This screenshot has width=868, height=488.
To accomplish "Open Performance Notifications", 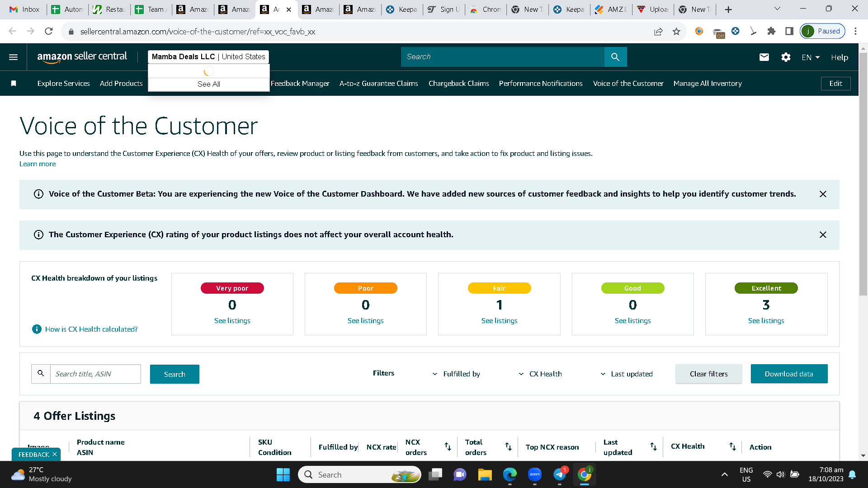I will (x=541, y=84).
